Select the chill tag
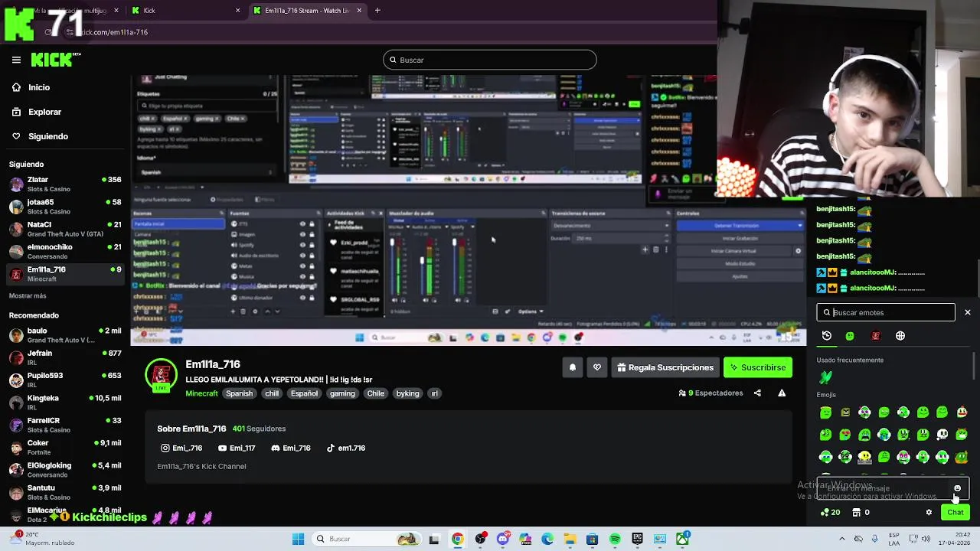 click(x=272, y=393)
